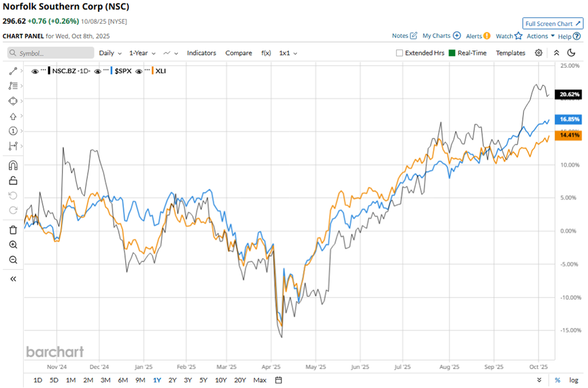588x388 pixels.
Task: Set up price Alerts
Action: click(478, 36)
